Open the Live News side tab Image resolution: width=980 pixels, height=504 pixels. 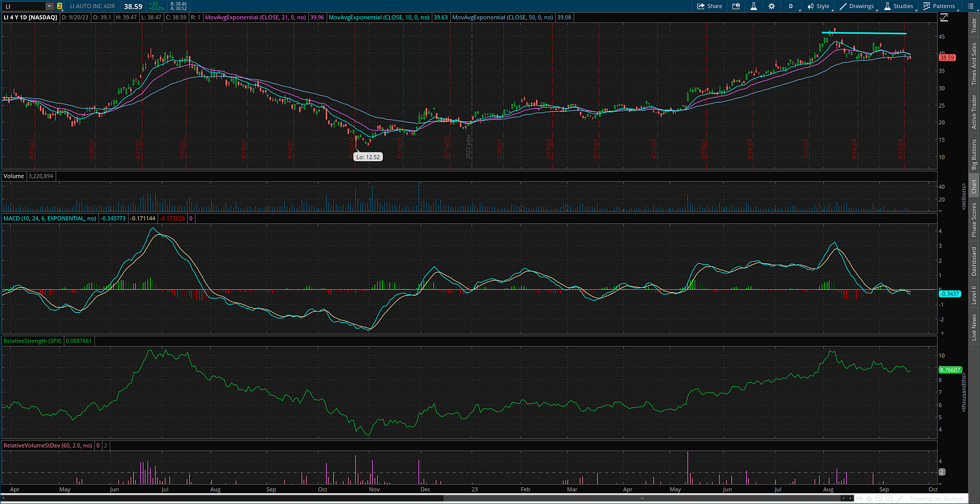pyautogui.click(x=973, y=326)
